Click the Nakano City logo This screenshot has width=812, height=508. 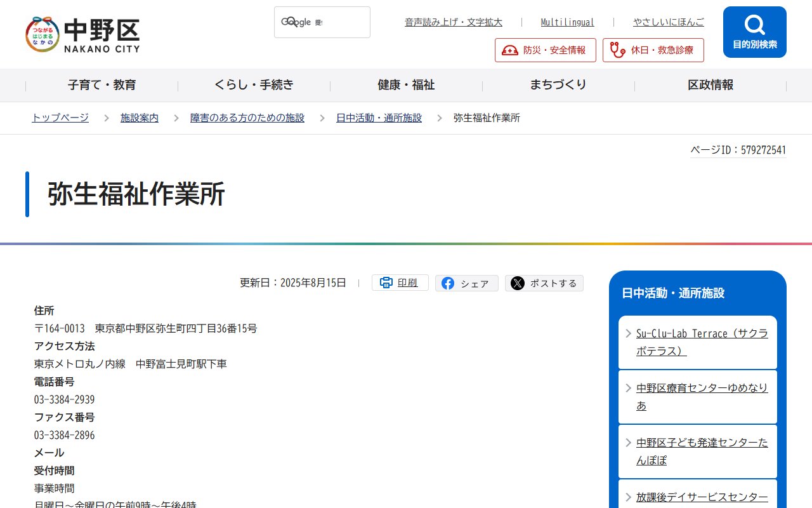[x=82, y=34]
